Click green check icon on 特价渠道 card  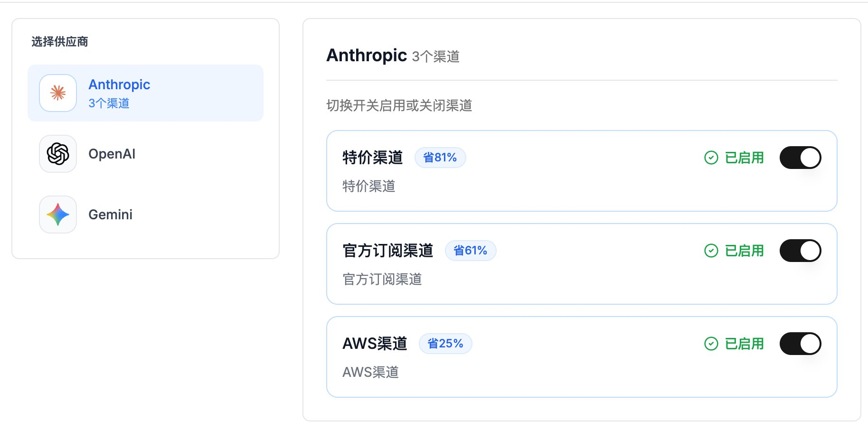(711, 158)
